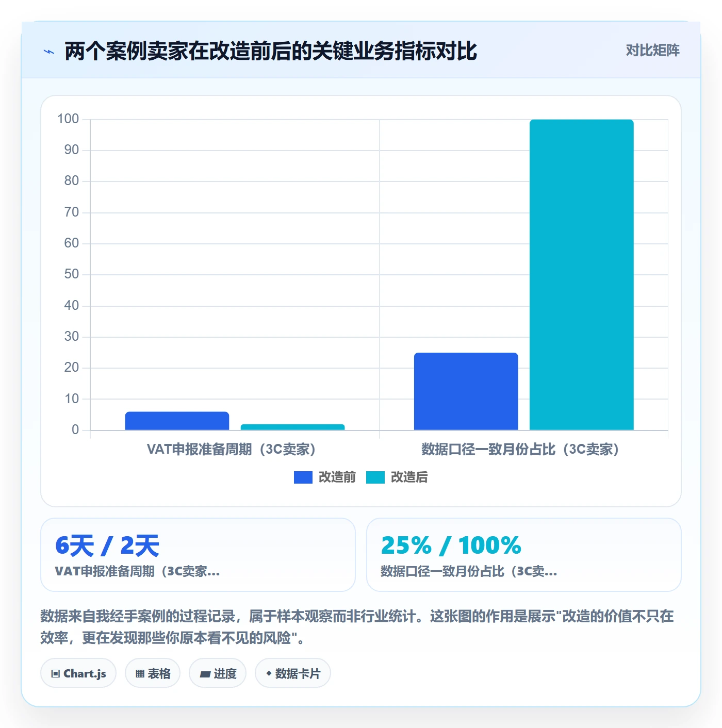Toggle the 改造前 legend item
722x728 pixels.
coord(325,477)
